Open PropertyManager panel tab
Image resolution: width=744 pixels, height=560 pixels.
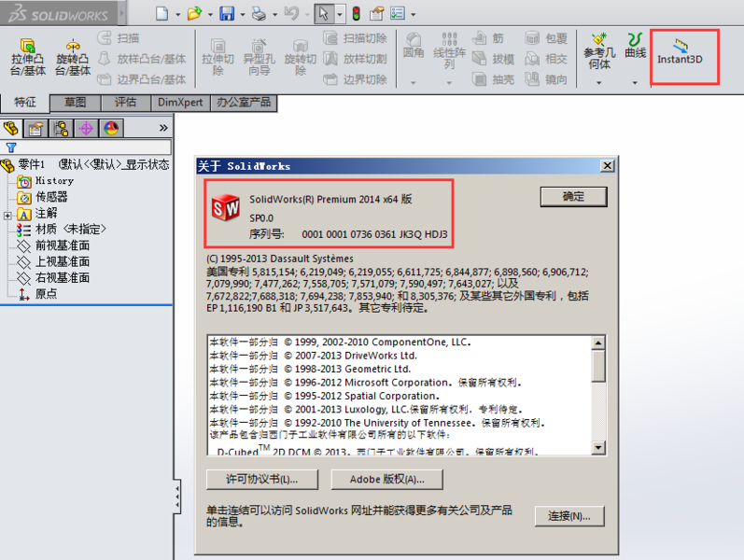pyautogui.click(x=35, y=128)
